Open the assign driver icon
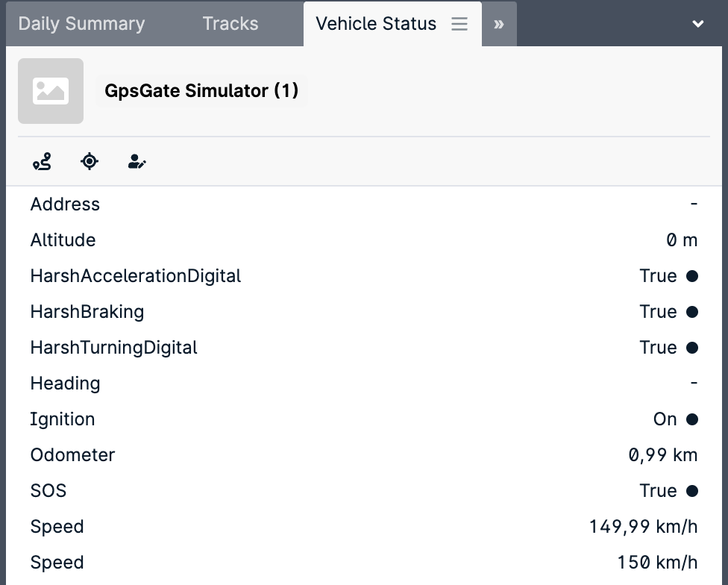This screenshot has height=585, width=728. [x=137, y=161]
